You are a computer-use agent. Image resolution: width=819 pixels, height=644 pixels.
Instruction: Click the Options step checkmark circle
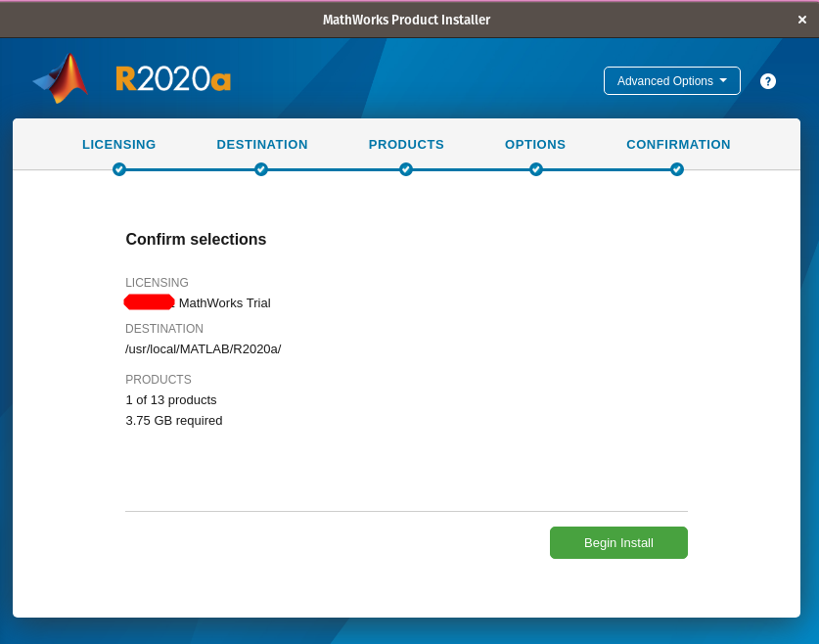536,169
